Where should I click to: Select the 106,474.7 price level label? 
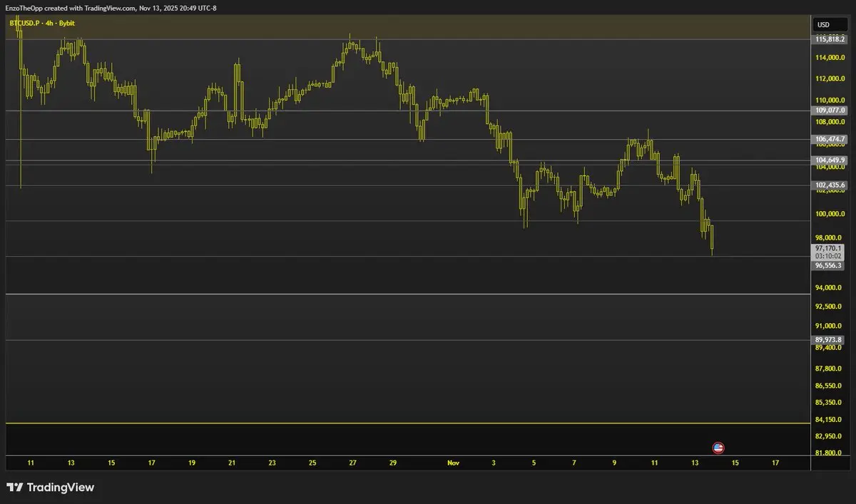tap(830, 139)
